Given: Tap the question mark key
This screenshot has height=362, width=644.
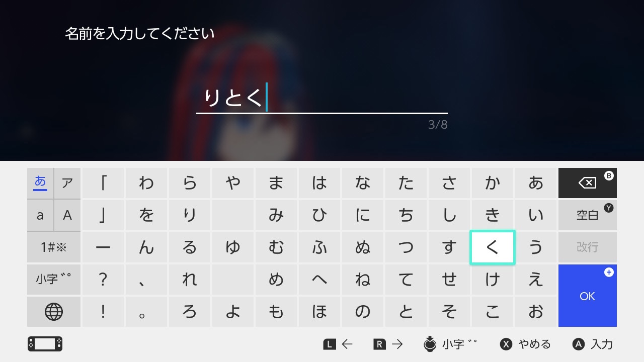Looking at the screenshot, I should pos(103,280).
